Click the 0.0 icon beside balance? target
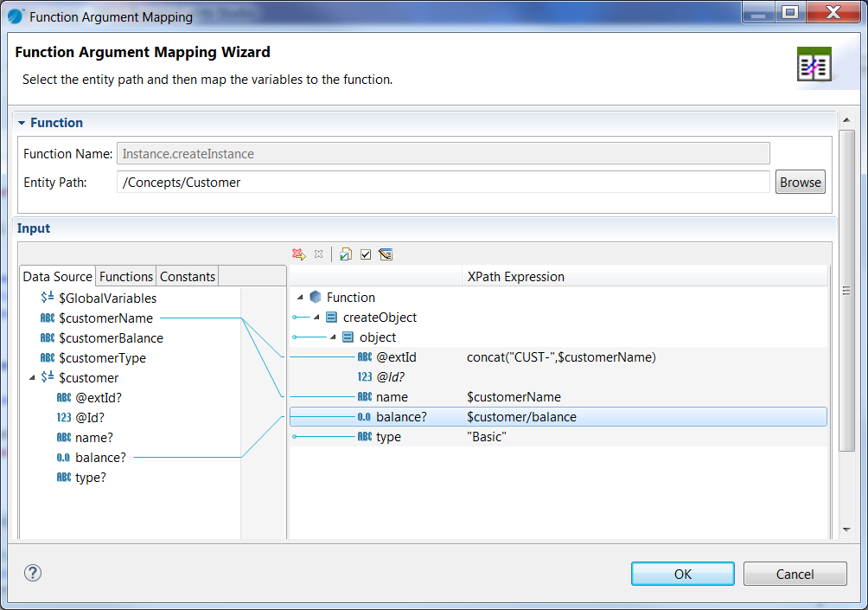 pos(364,417)
